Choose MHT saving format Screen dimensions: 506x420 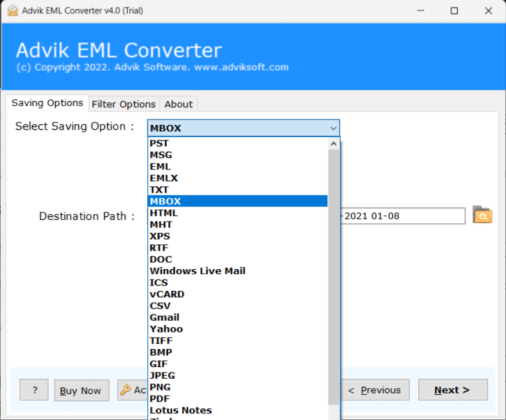pyautogui.click(x=238, y=225)
